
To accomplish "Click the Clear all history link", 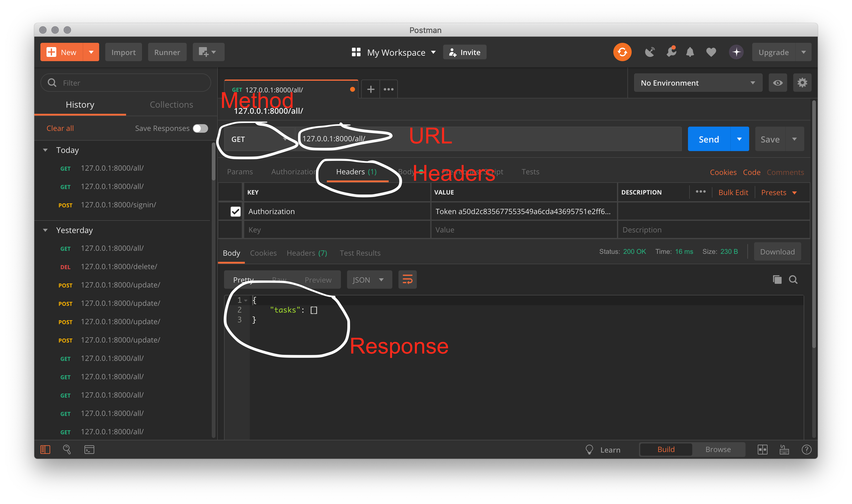I will click(x=60, y=128).
